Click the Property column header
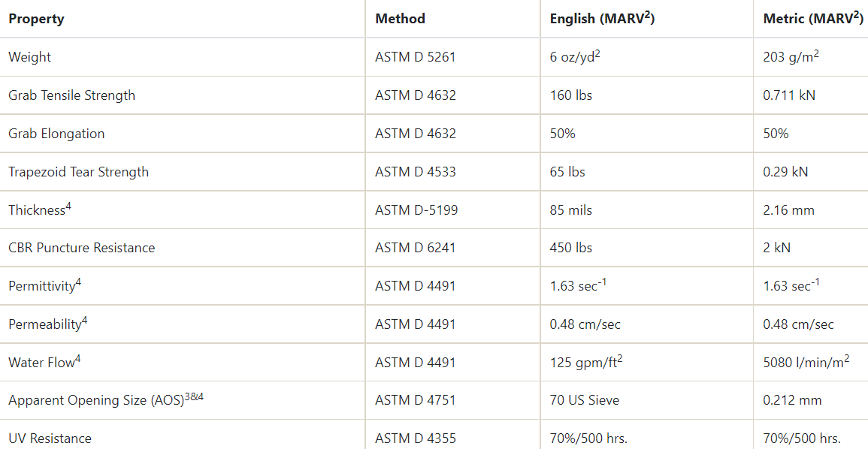The image size is (868, 449). [x=37, y=19]
